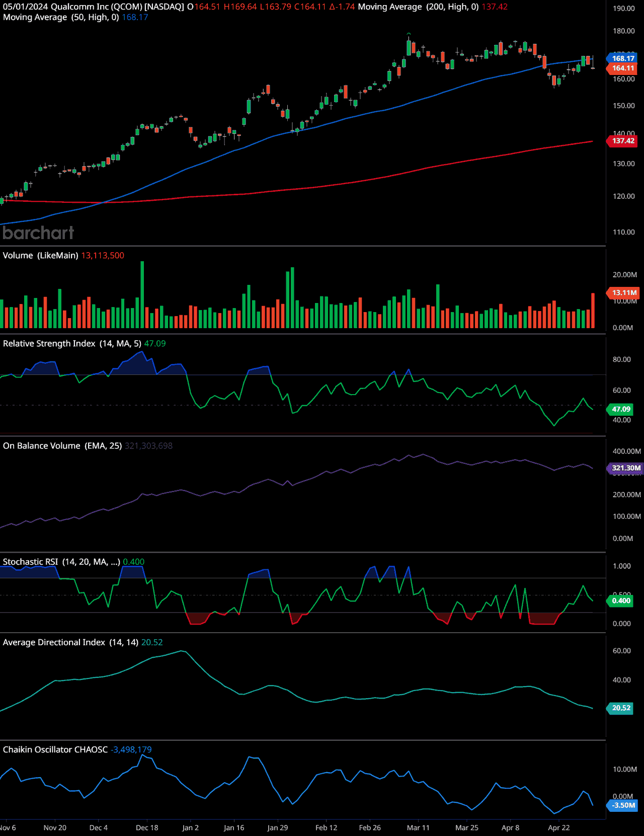Click the purple 321.30M OBV axis tag
This screenshot has height=836, width=644.
coord(626,468)
